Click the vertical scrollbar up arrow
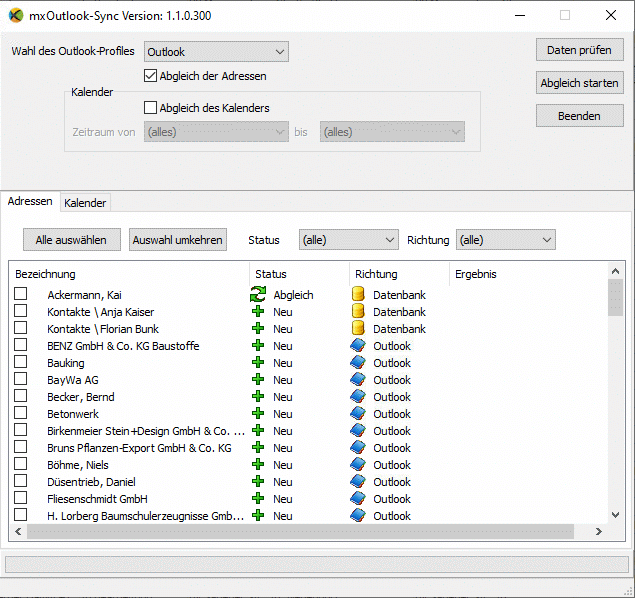The width and height of the screenshot is (635, 598). [616, 271]
